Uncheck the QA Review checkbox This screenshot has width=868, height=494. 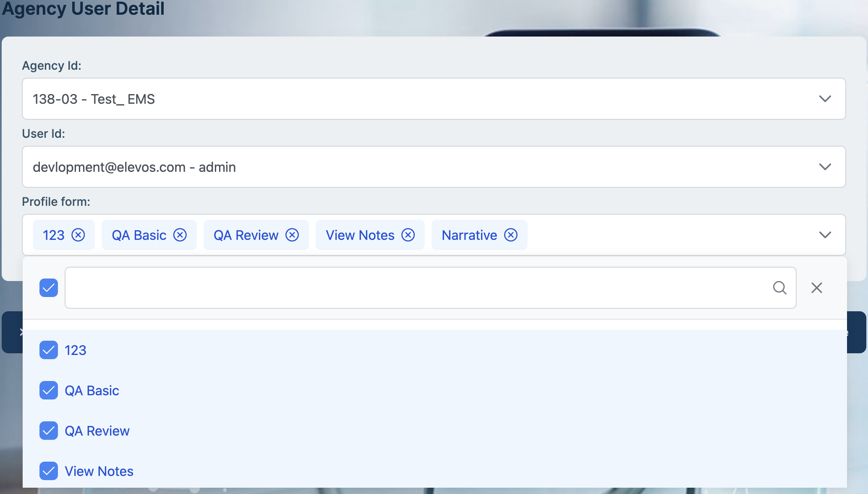(49, 431)
